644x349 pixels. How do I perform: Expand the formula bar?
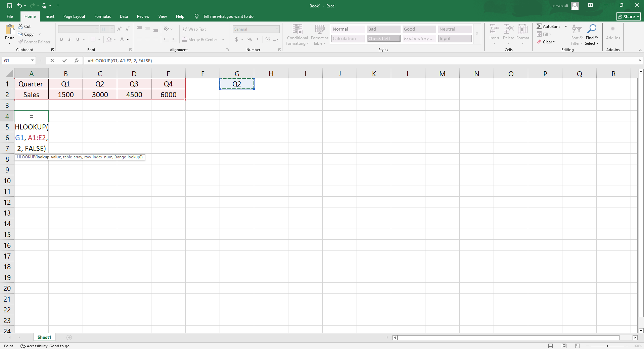tap(640, 61)
